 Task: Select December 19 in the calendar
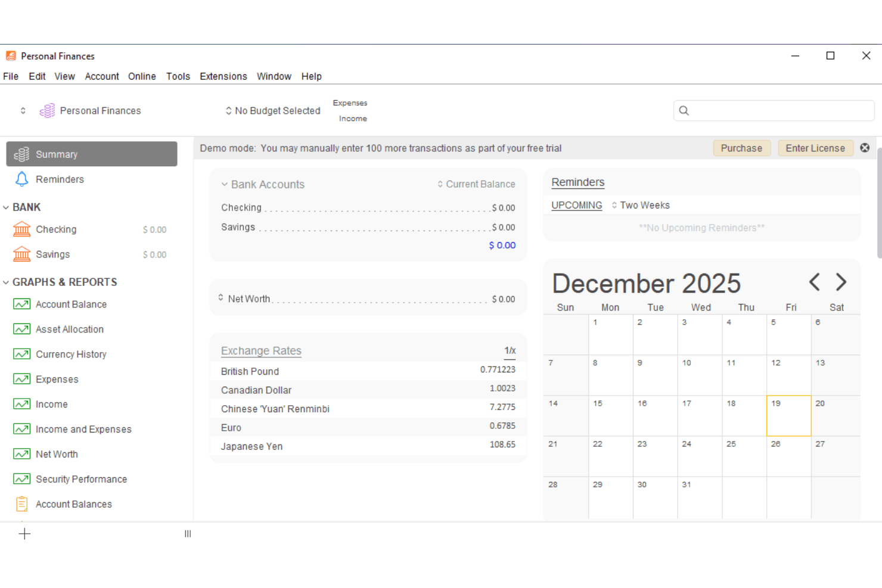788,416
